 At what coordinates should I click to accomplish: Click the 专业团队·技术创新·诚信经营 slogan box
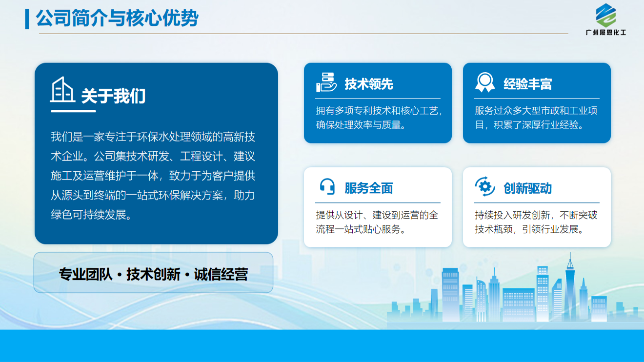tap(153, 274)
